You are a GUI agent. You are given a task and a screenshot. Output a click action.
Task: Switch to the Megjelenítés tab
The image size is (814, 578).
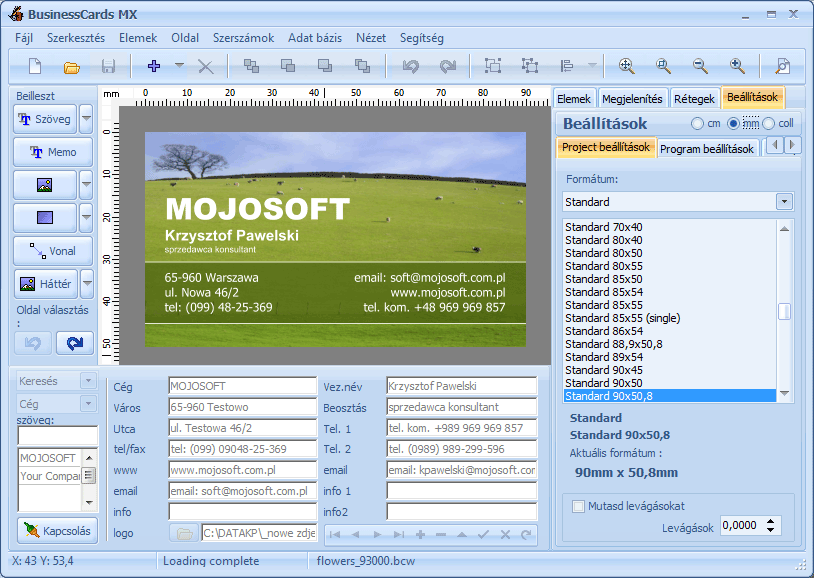[632, 99]
